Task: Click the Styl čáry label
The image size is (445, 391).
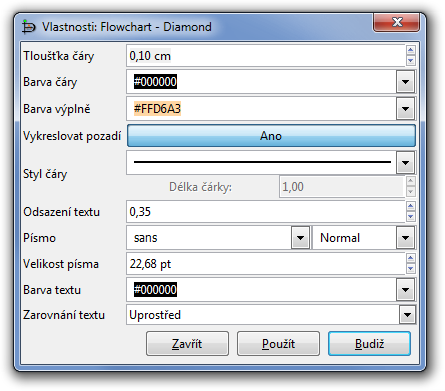Action: 45,174
